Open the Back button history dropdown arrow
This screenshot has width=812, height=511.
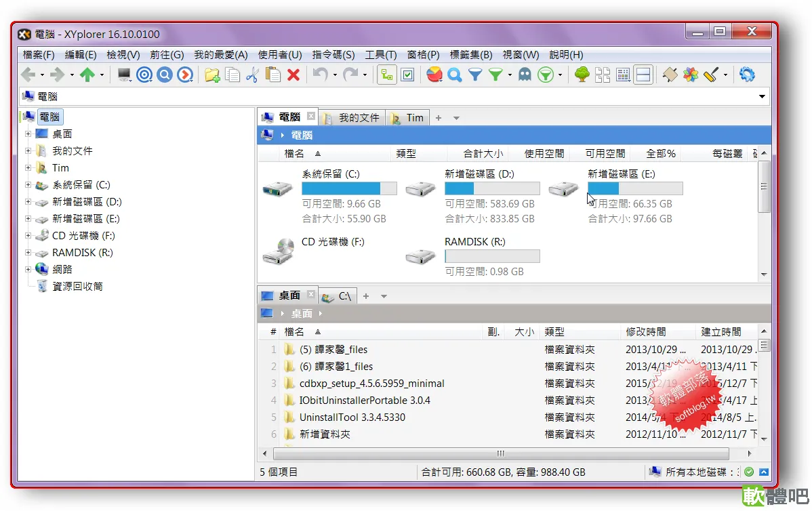click(42, 75)
